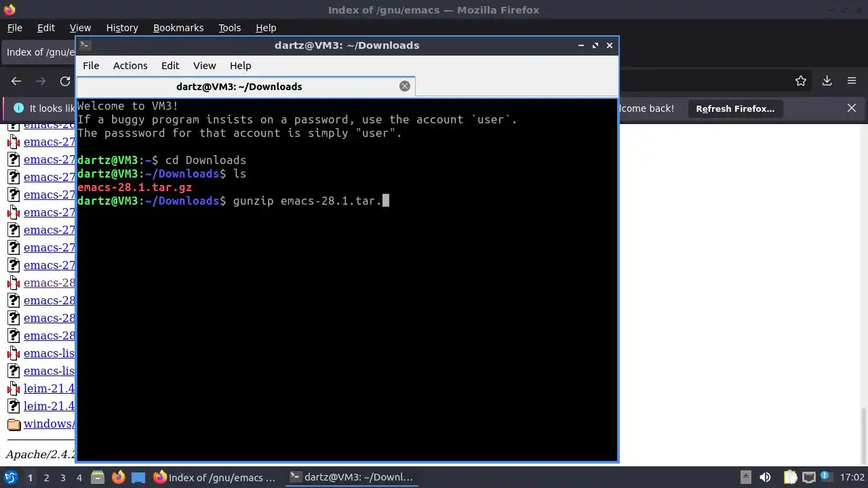Dismiss the Firefox notification bar
This screenshot has height=488, width=868.
click(852, 108)
